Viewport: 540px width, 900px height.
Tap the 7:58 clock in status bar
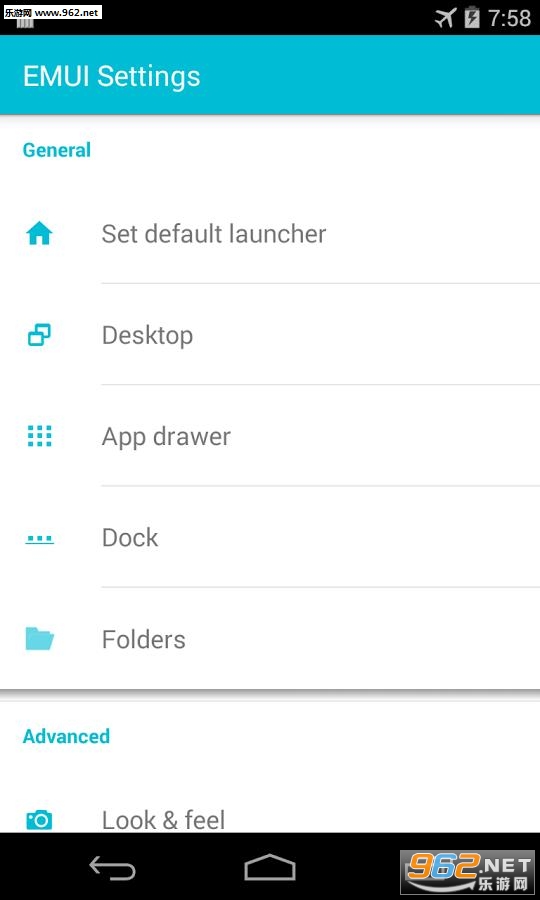pos(510,18)
